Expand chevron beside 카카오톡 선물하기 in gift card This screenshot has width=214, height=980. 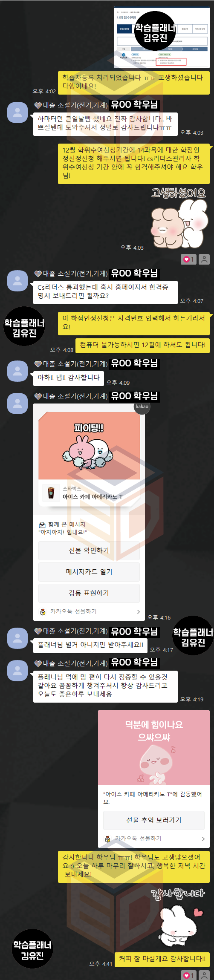click(138, 612)
